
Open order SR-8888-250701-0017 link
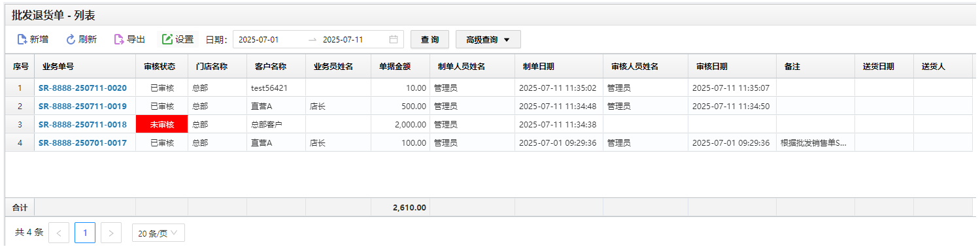coord(82,142)
